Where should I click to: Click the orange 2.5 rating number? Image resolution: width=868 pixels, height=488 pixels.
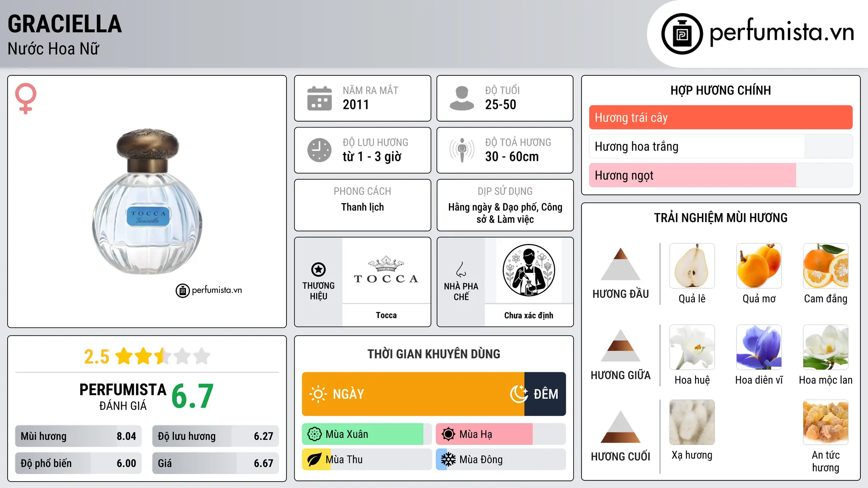(97, 357)
